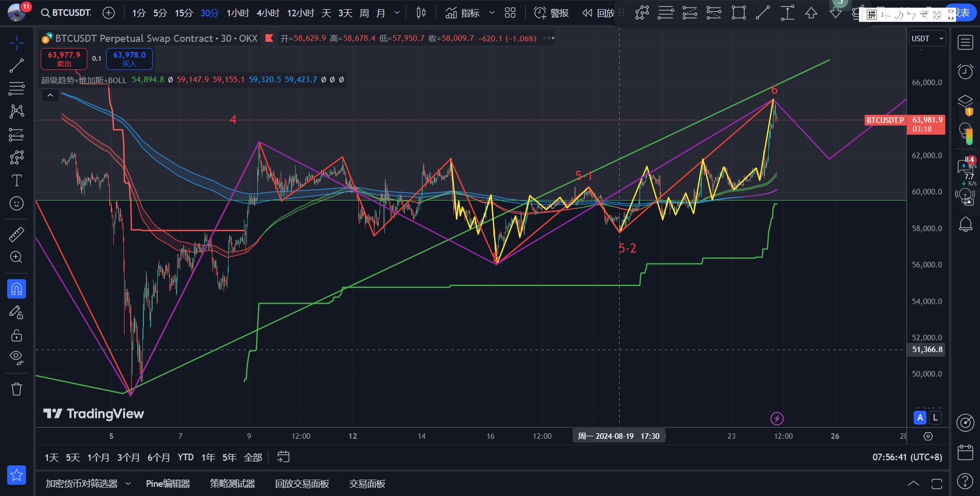Image resolution: width=980 pixels, height=496 pixels.
Task: Click the lightning event marker
Action: 777,419
